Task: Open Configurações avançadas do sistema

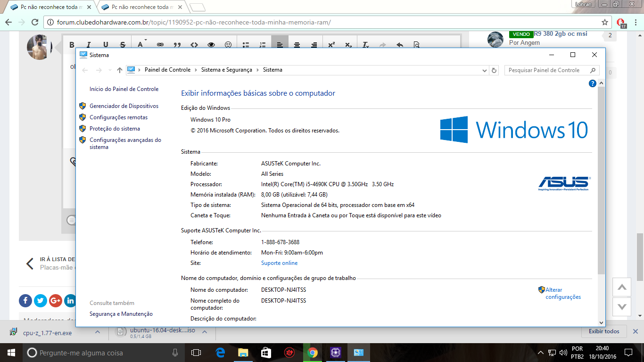Action: (x=125, y=143)
